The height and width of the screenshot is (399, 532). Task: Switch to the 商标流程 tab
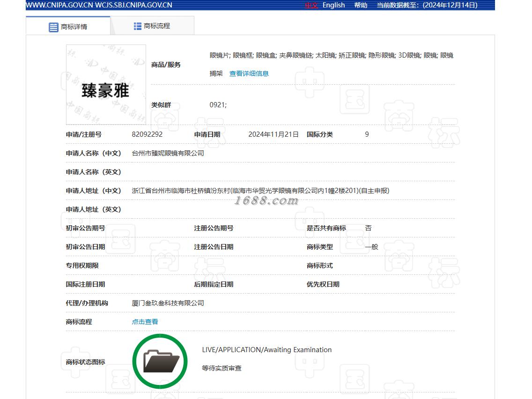point(152,26)
